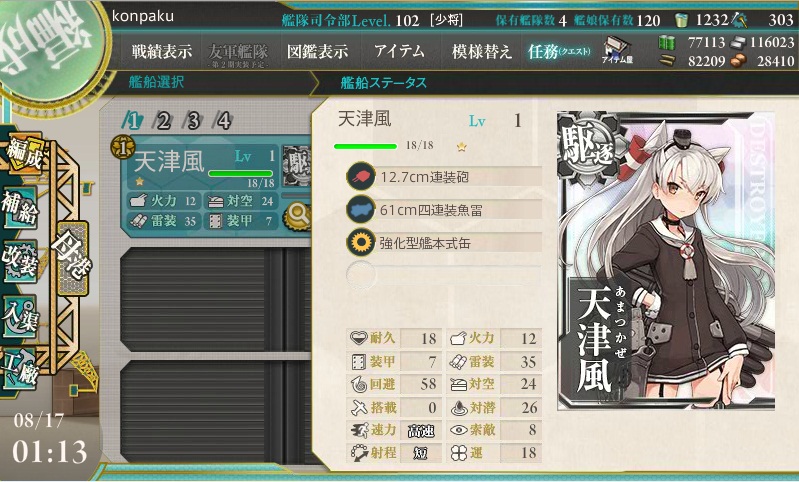Switch to fleet tab 2

tap(163, 121)
